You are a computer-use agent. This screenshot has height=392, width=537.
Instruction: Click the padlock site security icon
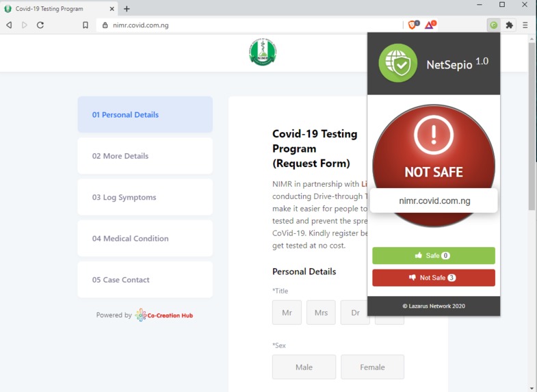pyautogui.click(x=105, y=25)
